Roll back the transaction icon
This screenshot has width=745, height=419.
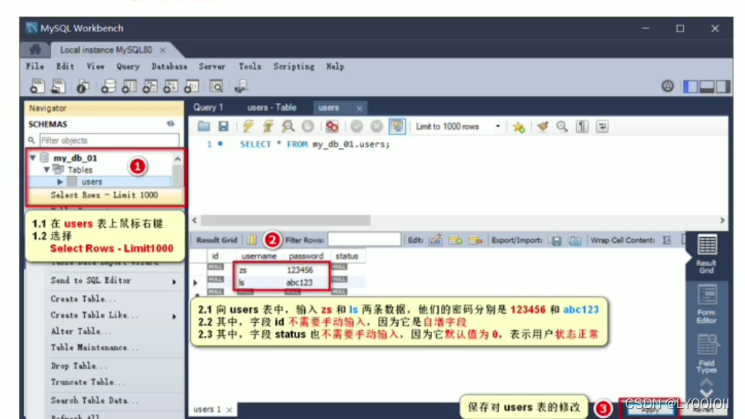(376, 126)
